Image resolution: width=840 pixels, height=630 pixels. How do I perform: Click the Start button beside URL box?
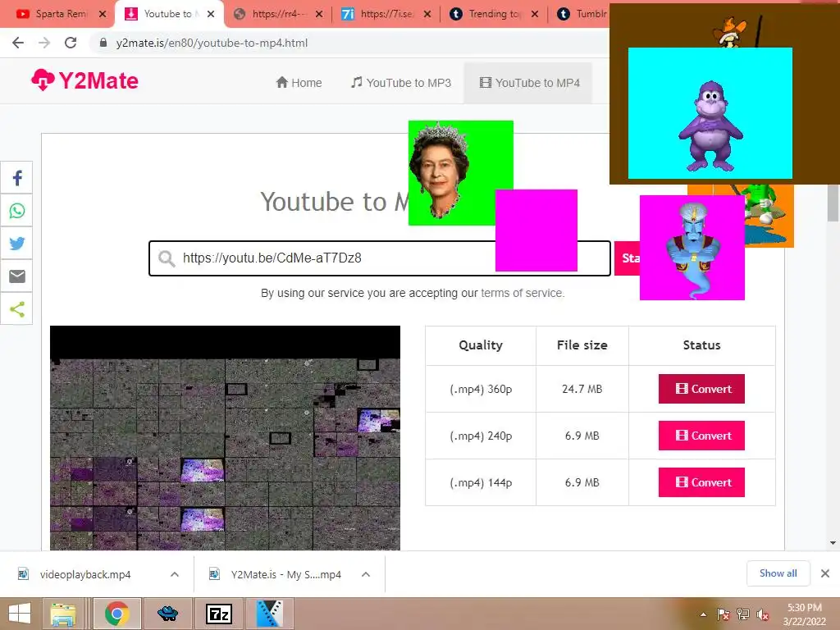click(x=627, y=258)
